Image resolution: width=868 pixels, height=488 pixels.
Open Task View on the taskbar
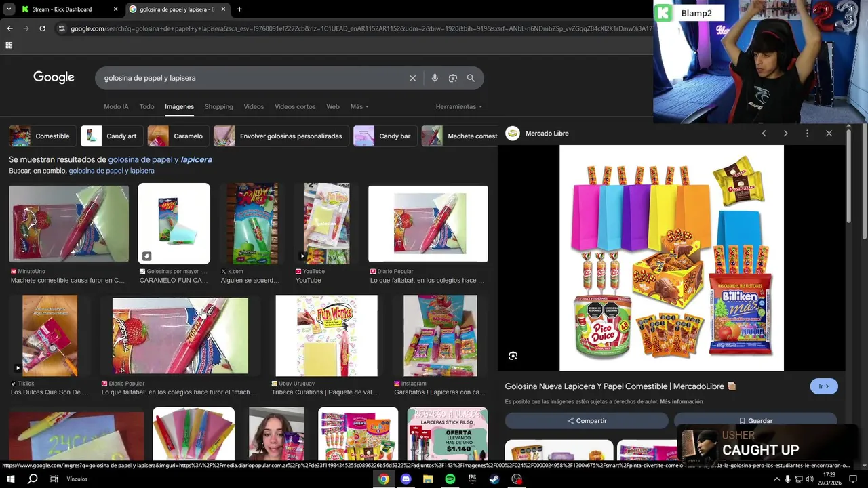point(54,479)
